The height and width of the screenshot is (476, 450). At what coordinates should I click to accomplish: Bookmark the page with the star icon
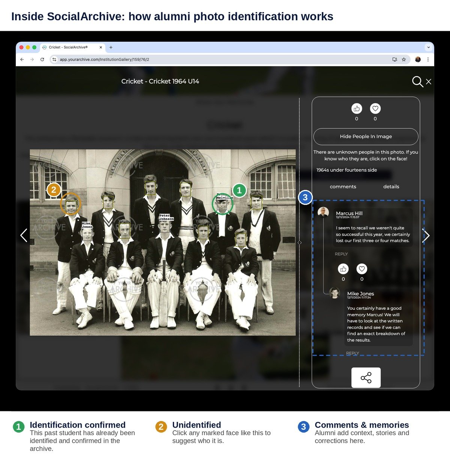404,59
